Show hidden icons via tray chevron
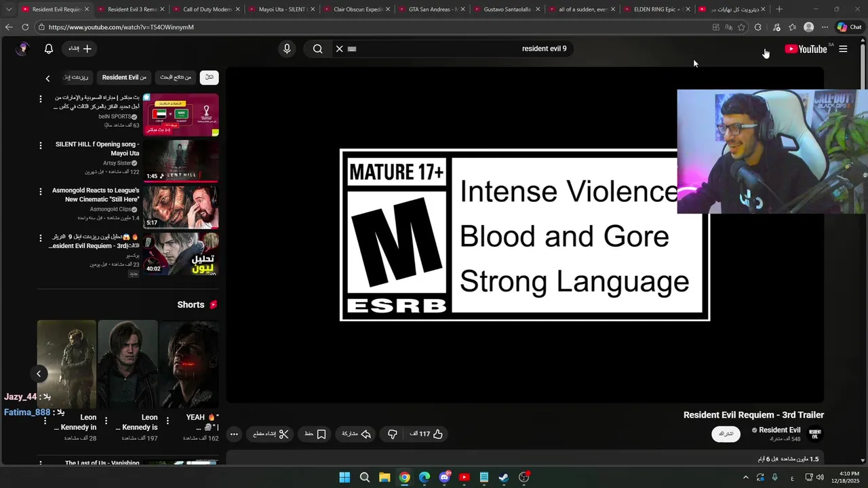868x488 pixels. [x=745, y=477]
